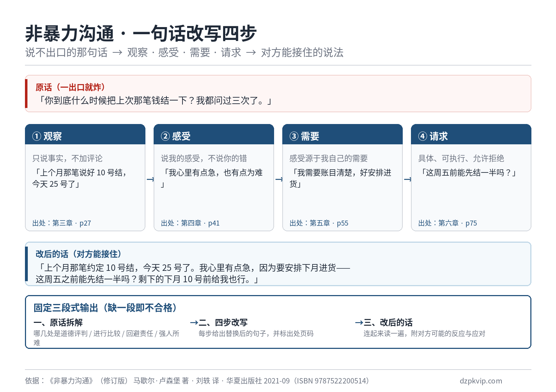Click the ② 感受 card header
The width and height of the screenshot is (556, 392).
(214, 135)
